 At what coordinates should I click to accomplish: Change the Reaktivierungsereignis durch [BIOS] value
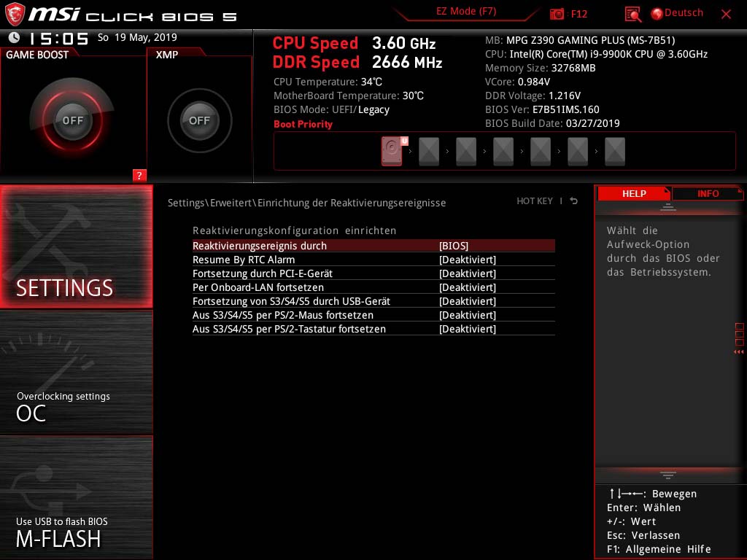pyautogui.click(x=454, y=246)
